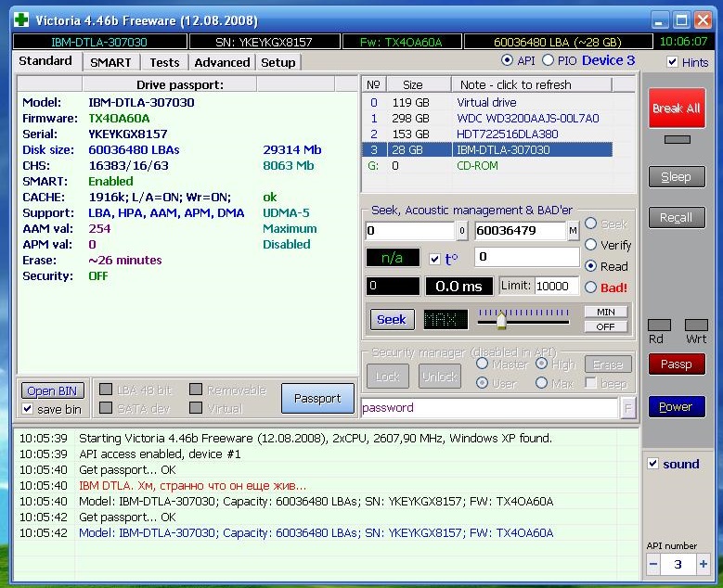The height and width of the screenshot is (588, 723).
Task: Click the red IBM DTLA log line
Action: [x=192, y=486]
